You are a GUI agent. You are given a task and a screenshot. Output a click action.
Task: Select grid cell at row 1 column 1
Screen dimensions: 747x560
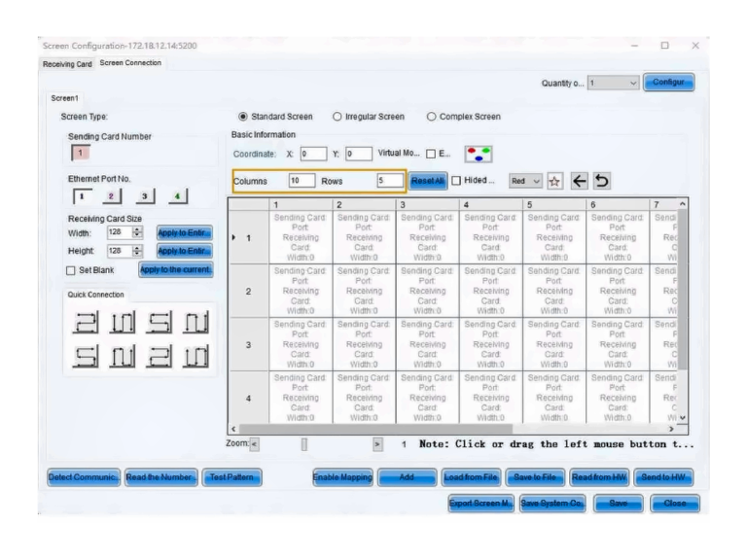pos(301,237)
